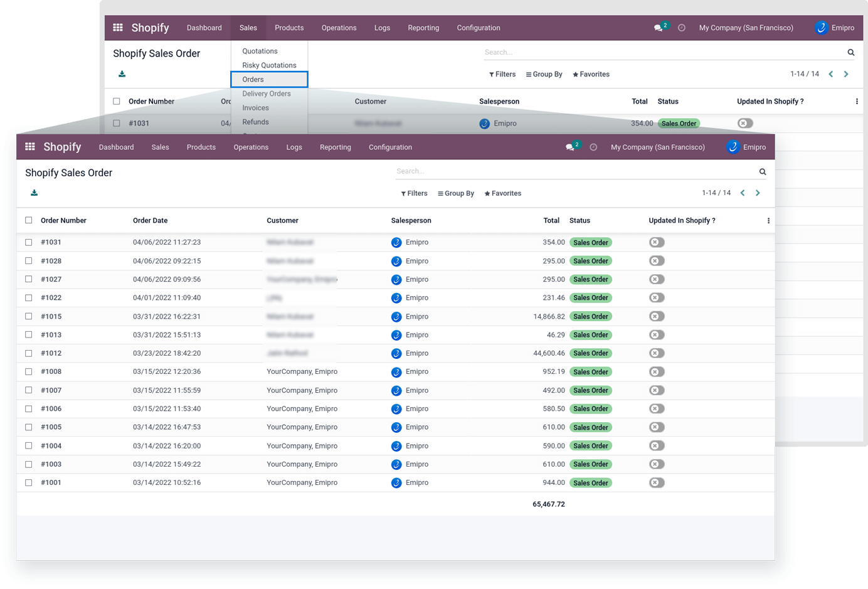
Task: Sort by Customer column in front window
Action: [x=282, y=221]
